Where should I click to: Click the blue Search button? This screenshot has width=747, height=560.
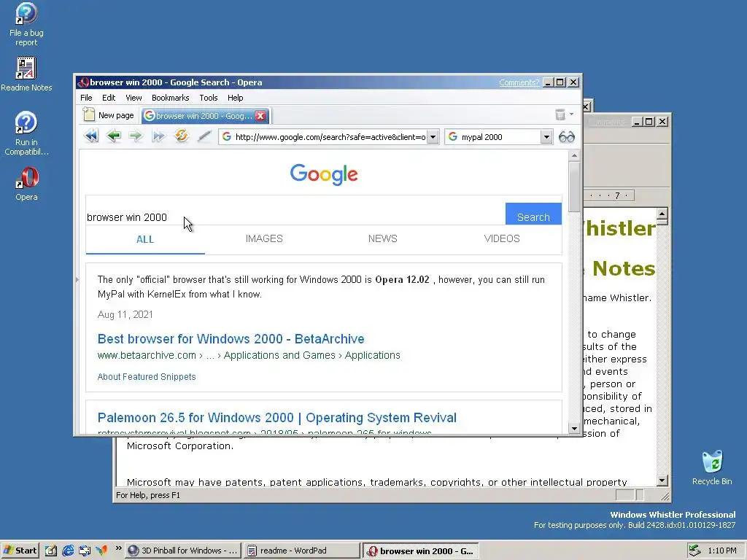pos(533,214)
